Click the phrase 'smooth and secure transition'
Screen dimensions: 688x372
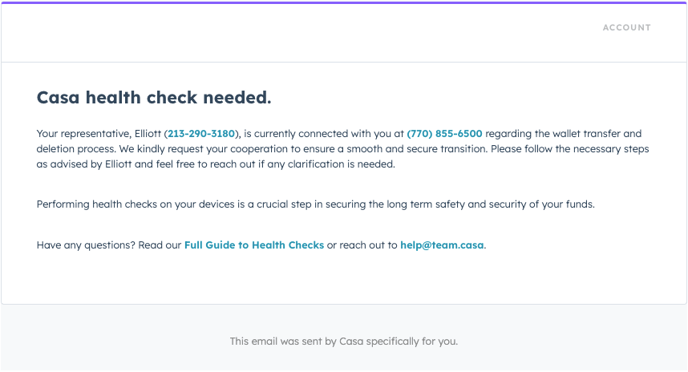pos(416,149)
